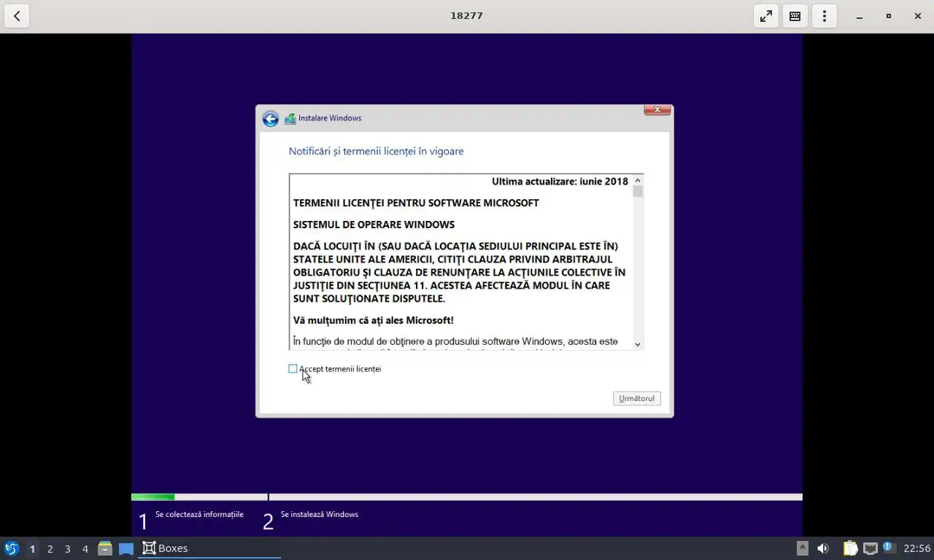Close the Instalare Windows dialog

(x=657, y=110)
